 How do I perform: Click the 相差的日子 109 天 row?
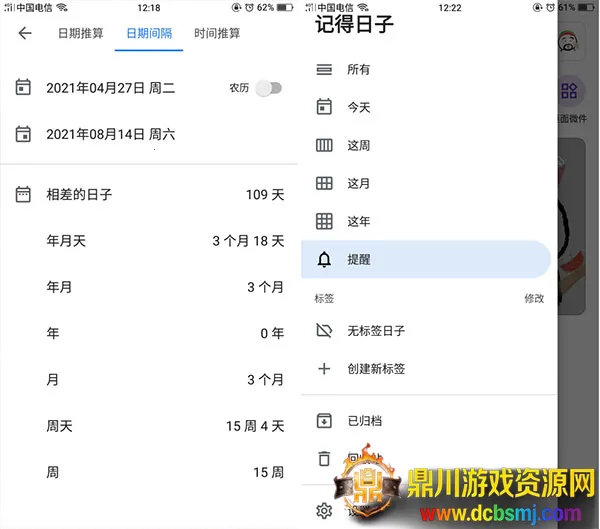pyautogui.click(x=150, y=194)
